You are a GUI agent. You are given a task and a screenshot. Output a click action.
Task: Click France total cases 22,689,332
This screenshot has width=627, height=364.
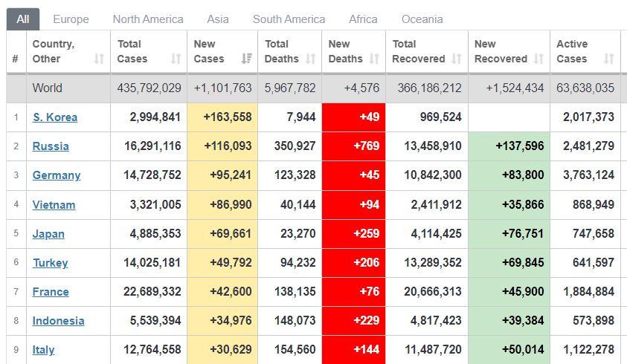152,292
